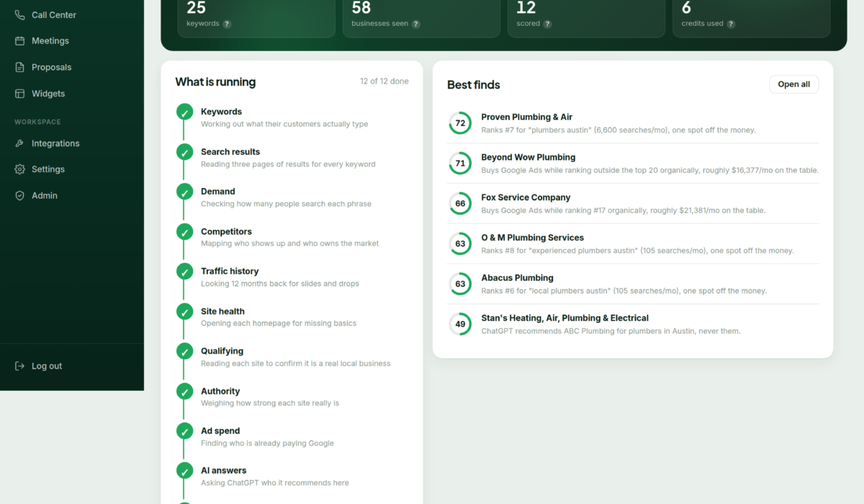Click the Ad spend step title
Screen dimensions: 864x504
pyautogui.click(x=220, y=431)
